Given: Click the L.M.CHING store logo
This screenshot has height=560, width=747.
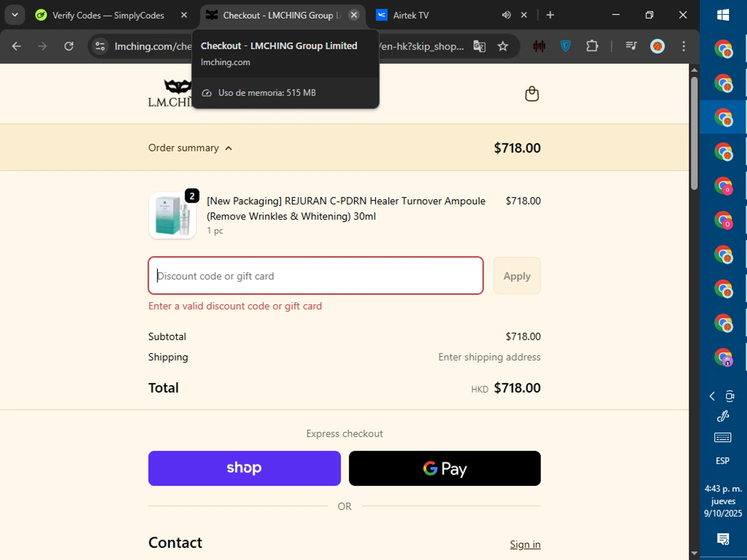Looking at the screenshot, I should click(170, 94).
